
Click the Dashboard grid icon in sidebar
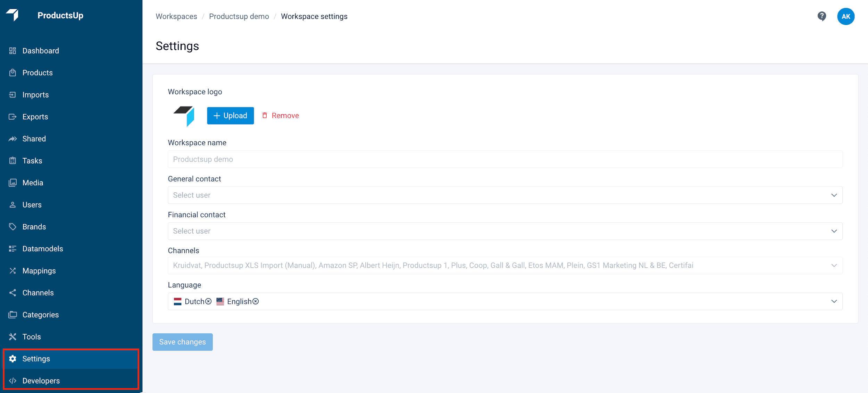[13, 51]
